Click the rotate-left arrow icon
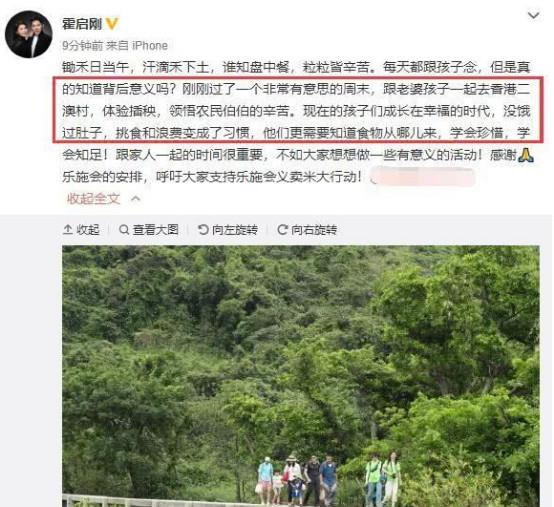Screen dimensions: 554x507 point(203,230)
